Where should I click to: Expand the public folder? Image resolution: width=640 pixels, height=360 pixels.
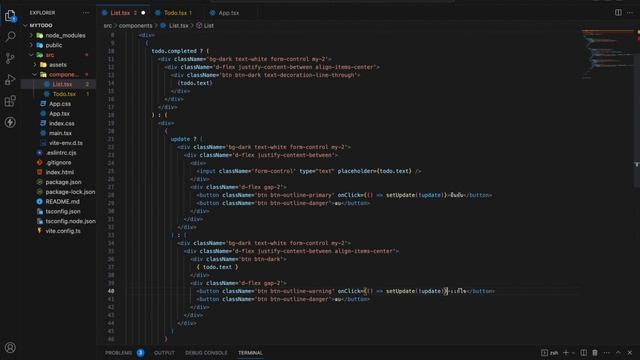58,45
